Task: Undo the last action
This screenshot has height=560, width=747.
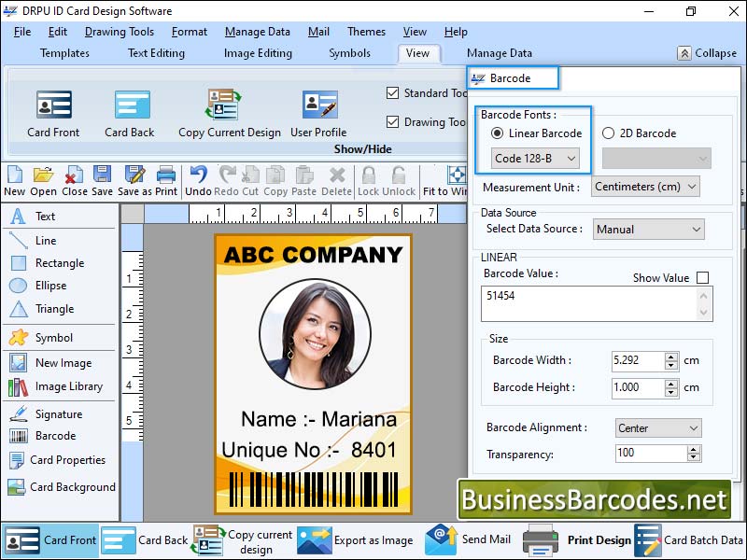Action: [197, 178]
